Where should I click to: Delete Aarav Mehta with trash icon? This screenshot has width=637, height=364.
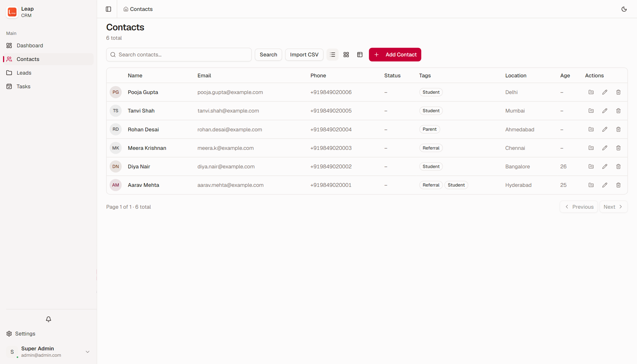tap(618, 185)
